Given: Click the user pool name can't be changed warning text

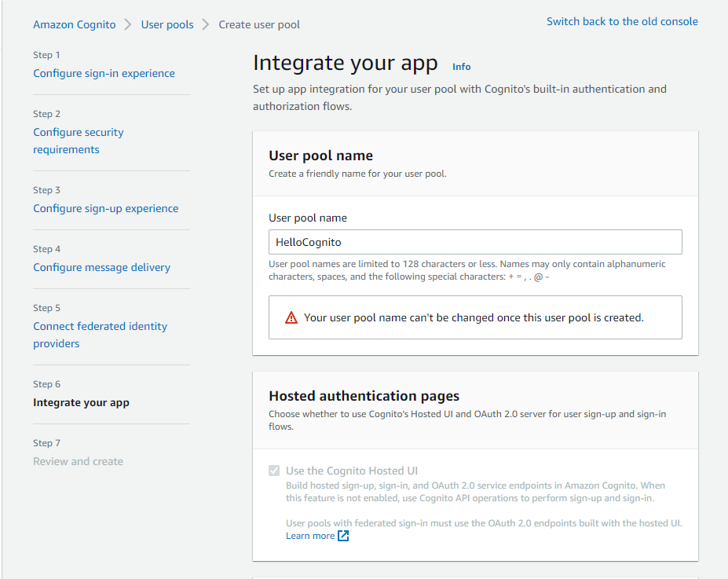Looking at the screenshot, I should point(474,317).
